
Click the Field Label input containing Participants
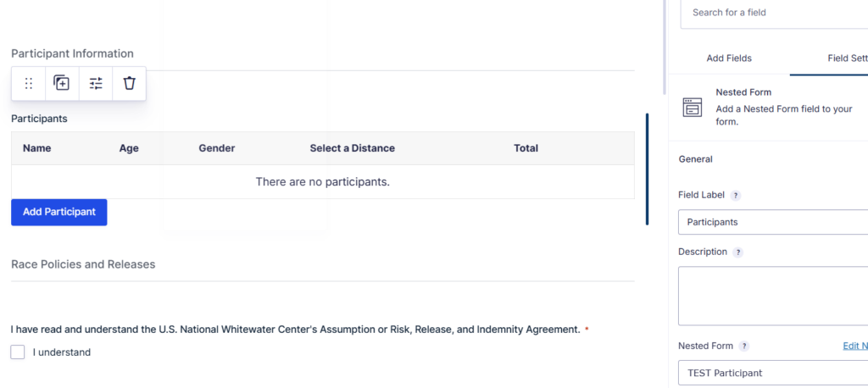click(772, 222)
